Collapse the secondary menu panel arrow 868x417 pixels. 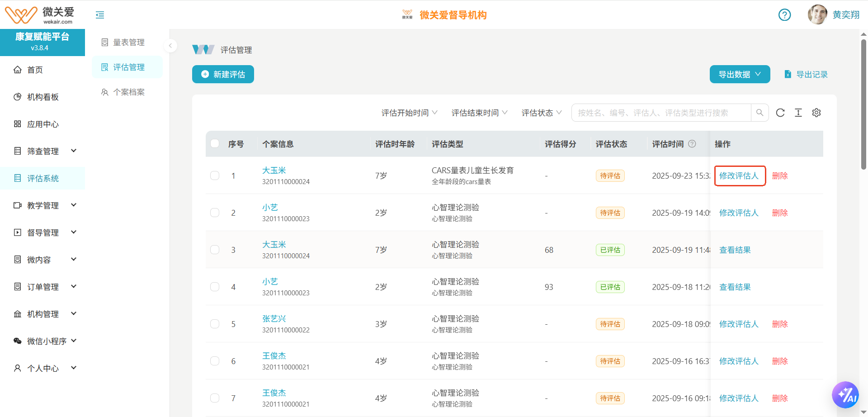[x=170, y=46]
